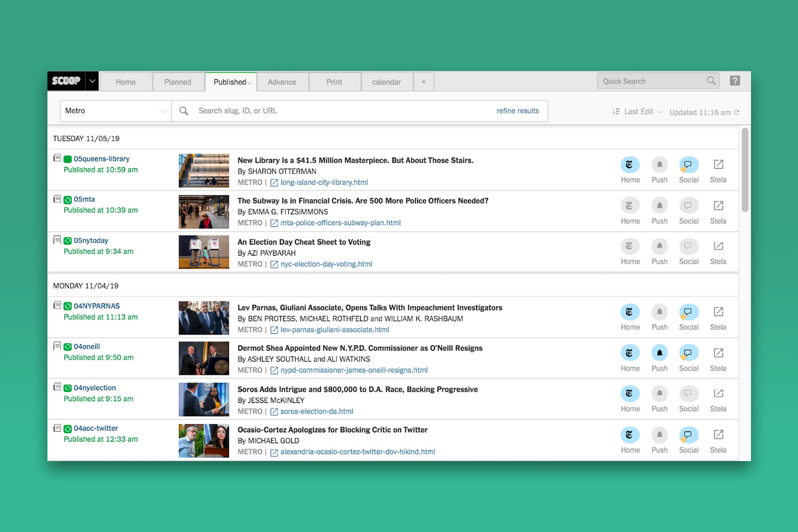Click Social icon for 05queens-library story
The image size is (798, 532).
(x=688, y=165)
